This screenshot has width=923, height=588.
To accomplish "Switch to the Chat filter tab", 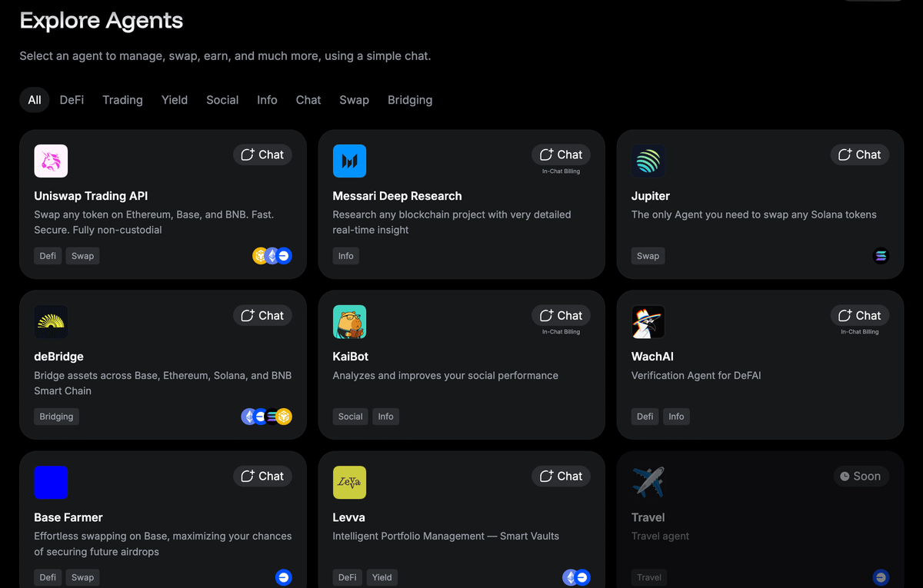I will pyautogui.click(x=308, y=100).
